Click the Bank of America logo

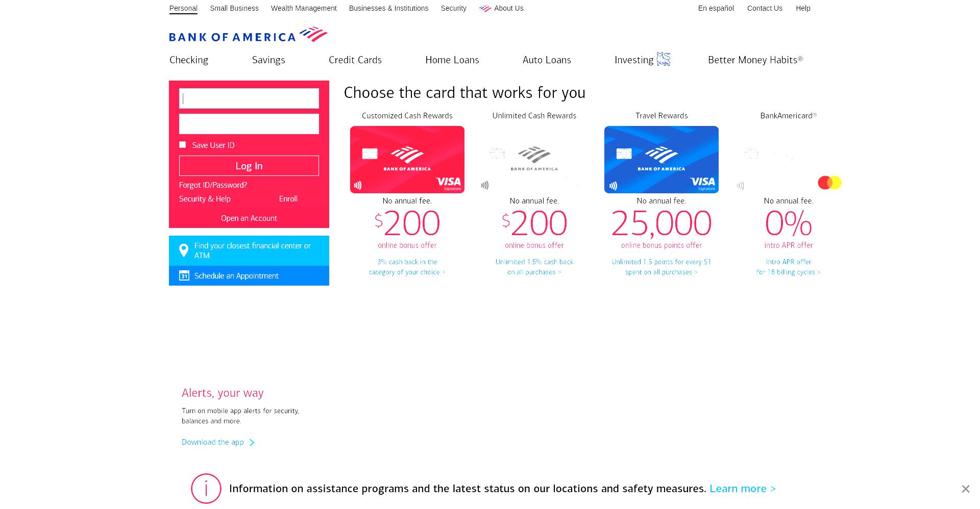coord(248,34)
